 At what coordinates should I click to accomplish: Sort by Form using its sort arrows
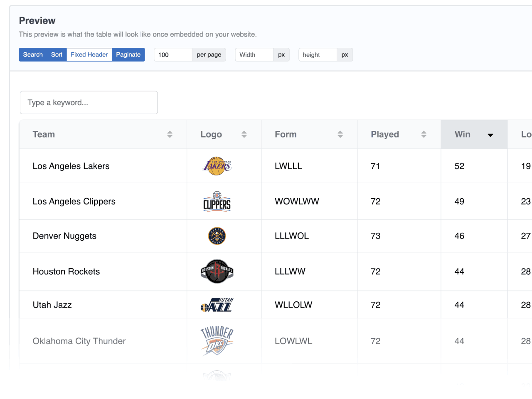click(340, 134)
